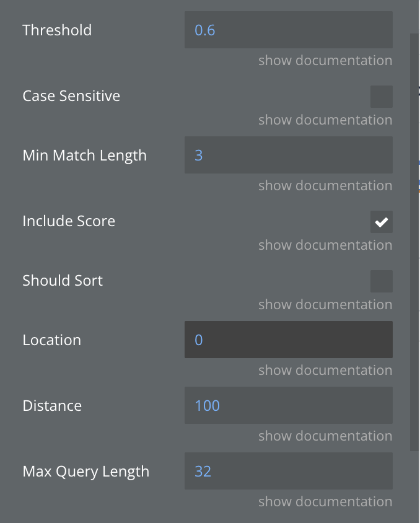
Task: Click the Should Sort label
Action: tap(63, 281)
